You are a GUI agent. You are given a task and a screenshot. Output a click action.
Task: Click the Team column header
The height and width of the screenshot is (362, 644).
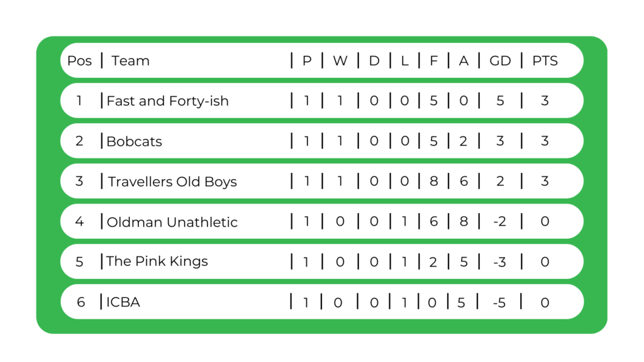coord(130,61)
